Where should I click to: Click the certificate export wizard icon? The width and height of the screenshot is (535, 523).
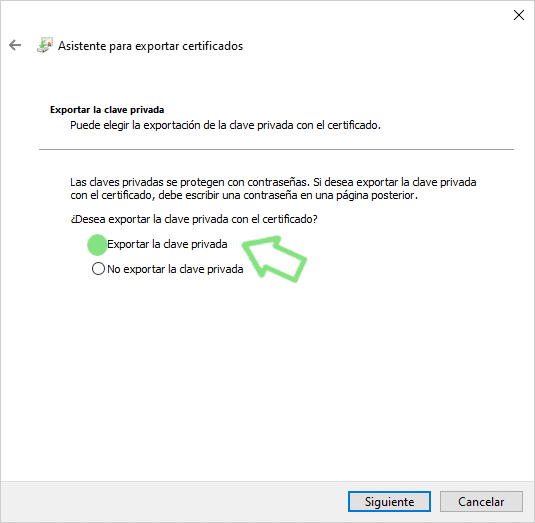point(45,45)
